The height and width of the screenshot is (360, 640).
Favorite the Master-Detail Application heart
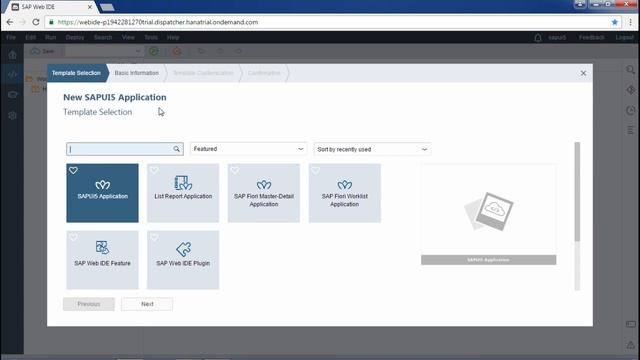[x=235, y=171]
